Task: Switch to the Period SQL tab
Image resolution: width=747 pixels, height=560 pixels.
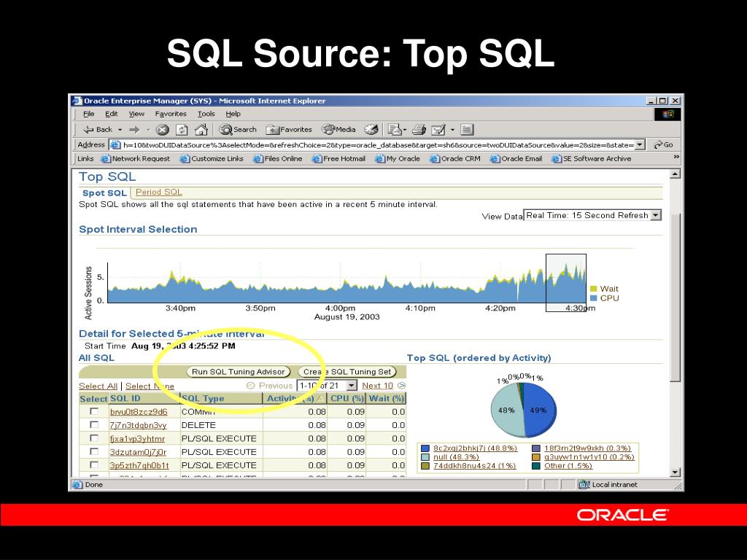Action: coord(158,192)
